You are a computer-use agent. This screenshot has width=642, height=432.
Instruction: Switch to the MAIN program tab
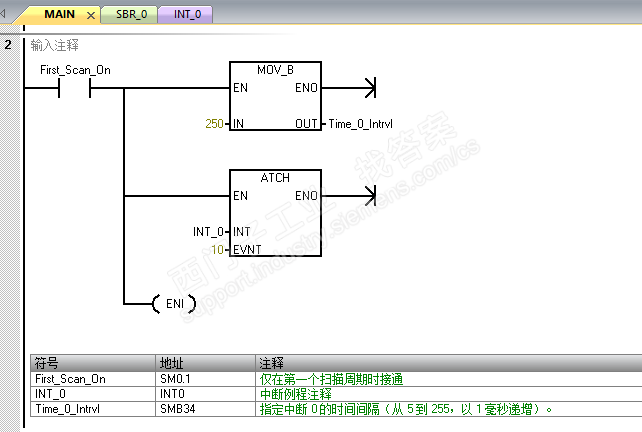[x=59, y=14]
